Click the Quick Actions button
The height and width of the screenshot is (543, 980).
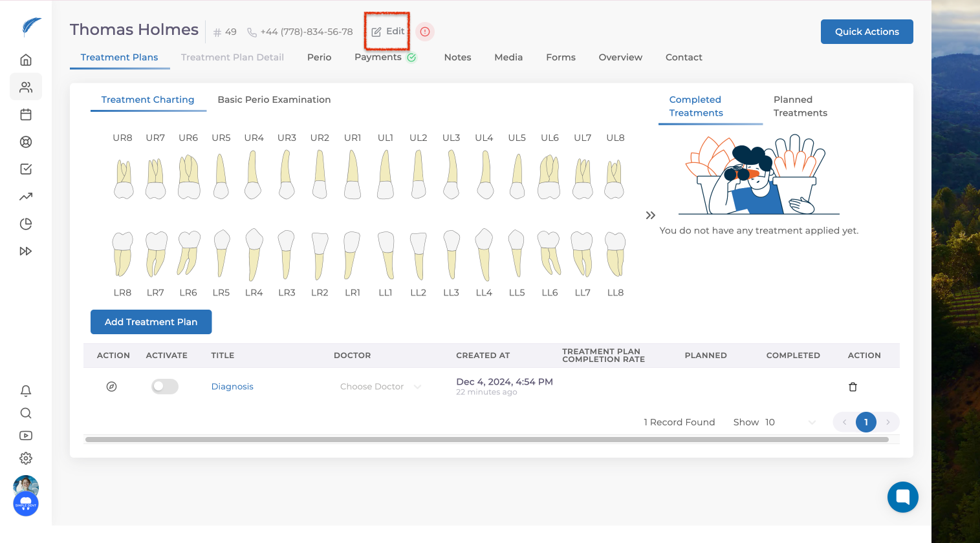(866, 32)
